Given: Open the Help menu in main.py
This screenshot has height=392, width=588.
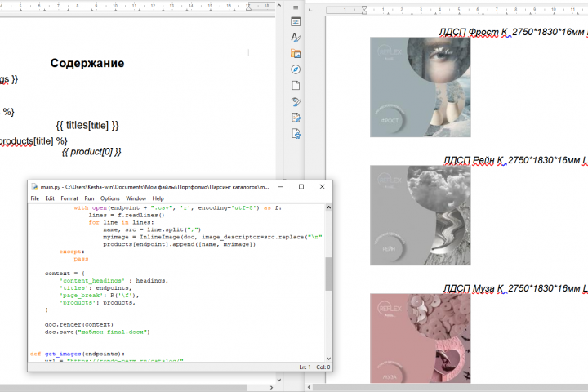Looking at the screenshot, I should pos(158,198).
